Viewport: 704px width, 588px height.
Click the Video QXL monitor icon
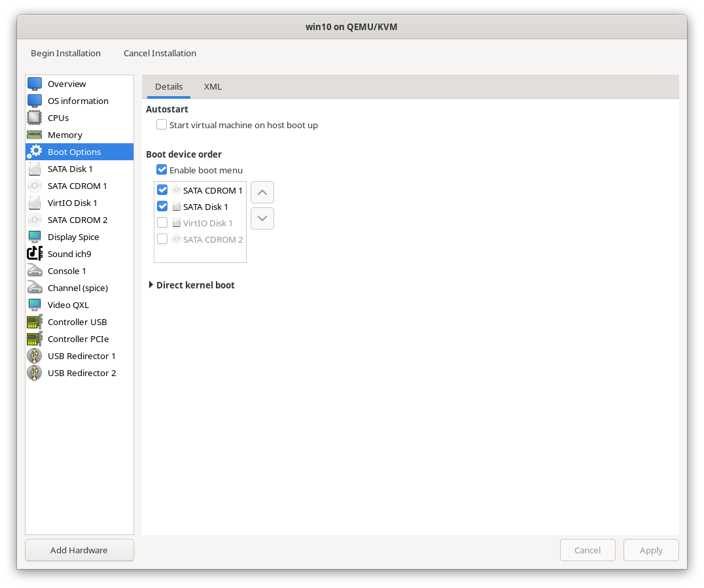click(35, 305)
